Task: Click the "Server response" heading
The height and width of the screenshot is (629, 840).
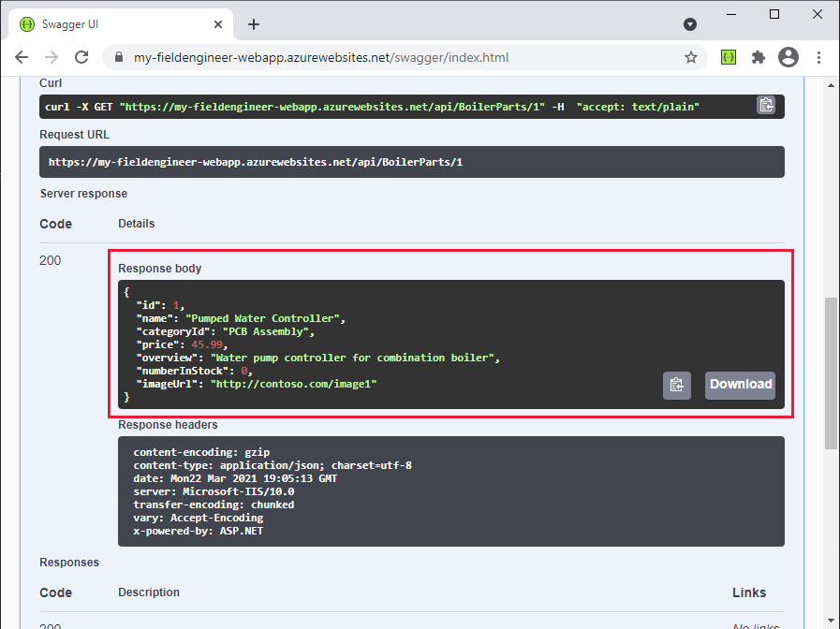Action: [83, 193]
